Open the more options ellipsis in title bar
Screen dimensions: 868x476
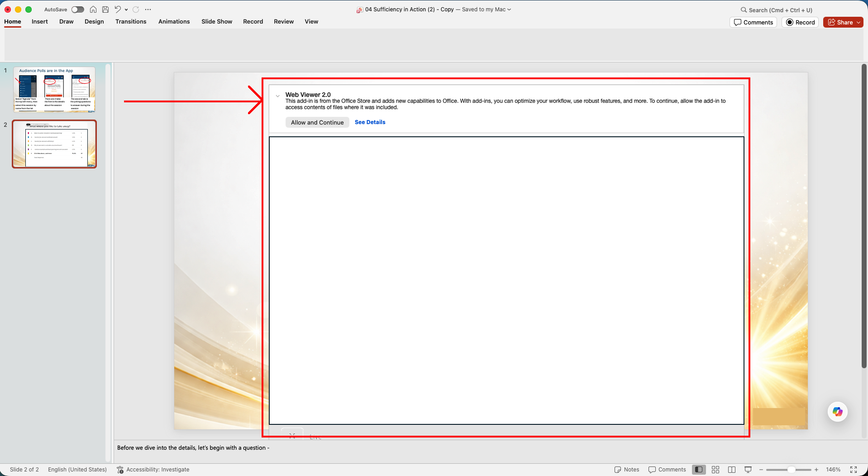click(x=148, y=10)
